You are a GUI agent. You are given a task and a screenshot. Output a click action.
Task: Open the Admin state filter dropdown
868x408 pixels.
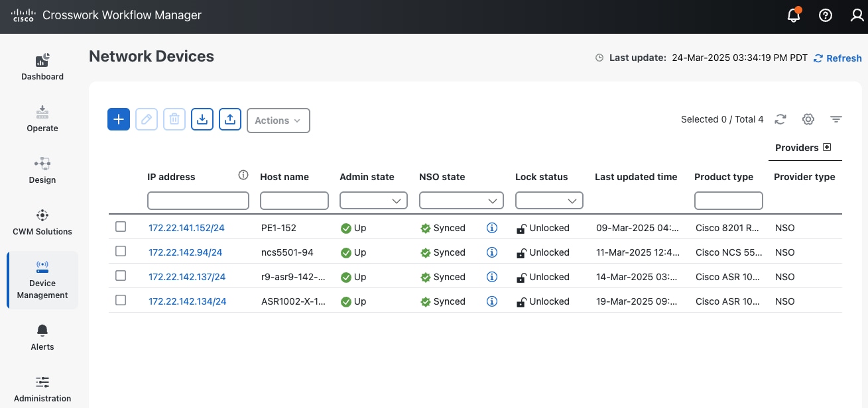(x=373, y=201)
